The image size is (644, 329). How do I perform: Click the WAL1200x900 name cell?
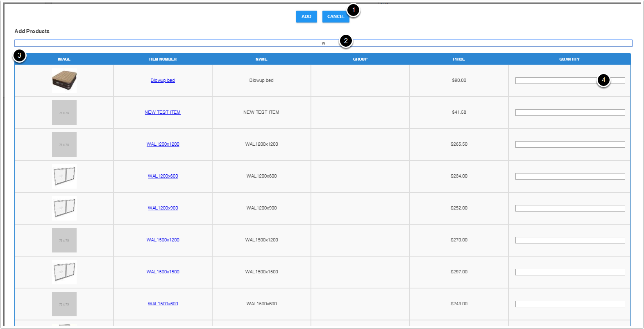[261, 208]
